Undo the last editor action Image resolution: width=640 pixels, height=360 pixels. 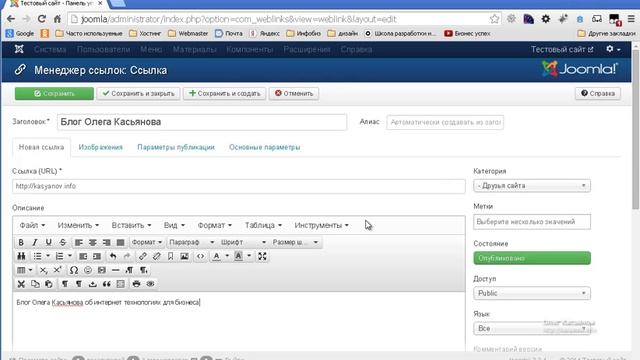(x=113, y=256)
